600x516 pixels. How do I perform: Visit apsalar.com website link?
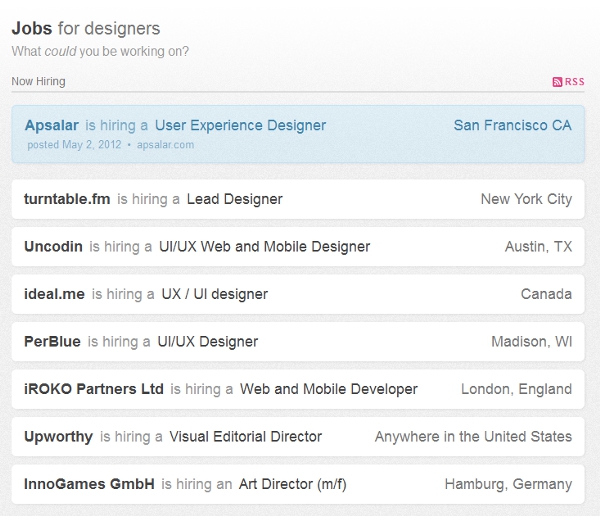pyautogui.click(x=165, y=145)
